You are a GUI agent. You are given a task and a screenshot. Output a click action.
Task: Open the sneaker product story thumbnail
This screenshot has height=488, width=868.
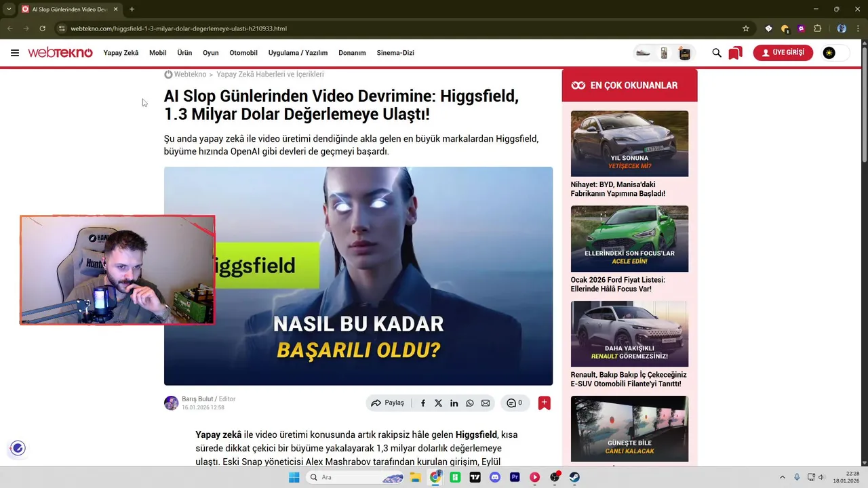(x=643, y=53)
